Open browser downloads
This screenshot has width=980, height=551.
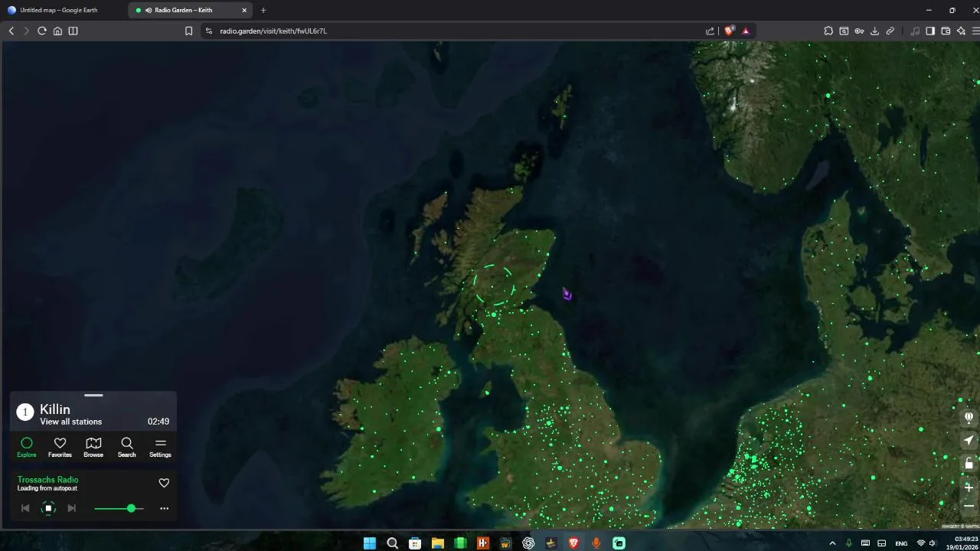(874, 31)
